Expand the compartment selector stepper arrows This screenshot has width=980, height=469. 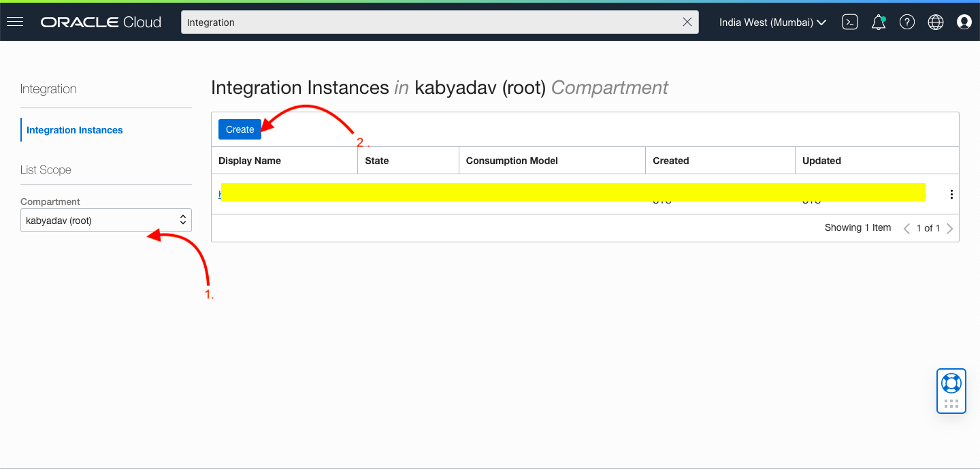[182, 220]
